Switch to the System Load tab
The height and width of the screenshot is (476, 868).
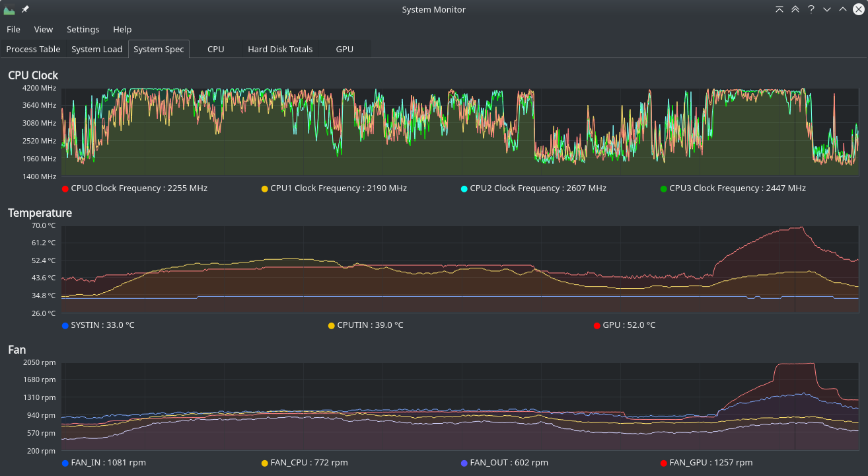[x=97, y=49]
